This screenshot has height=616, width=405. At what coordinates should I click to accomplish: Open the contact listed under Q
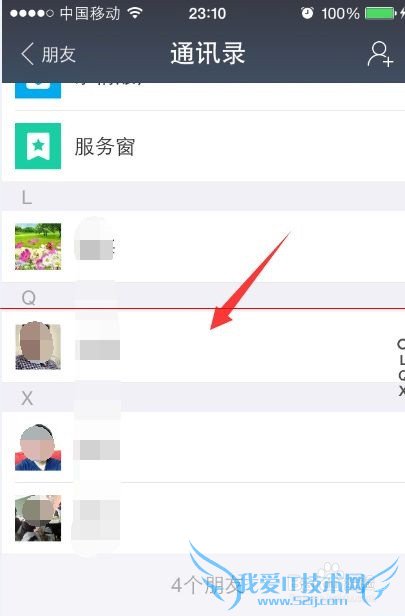pyautogui.click(x=203, y=346)
